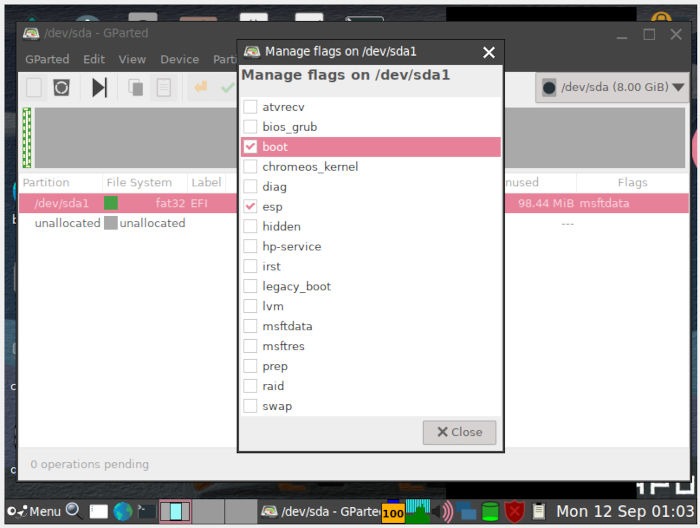Open the /dev/sda (8.00 GiB) device dropdown
Viewport: 700px width, 528px height.
click(x=612, y=87)
